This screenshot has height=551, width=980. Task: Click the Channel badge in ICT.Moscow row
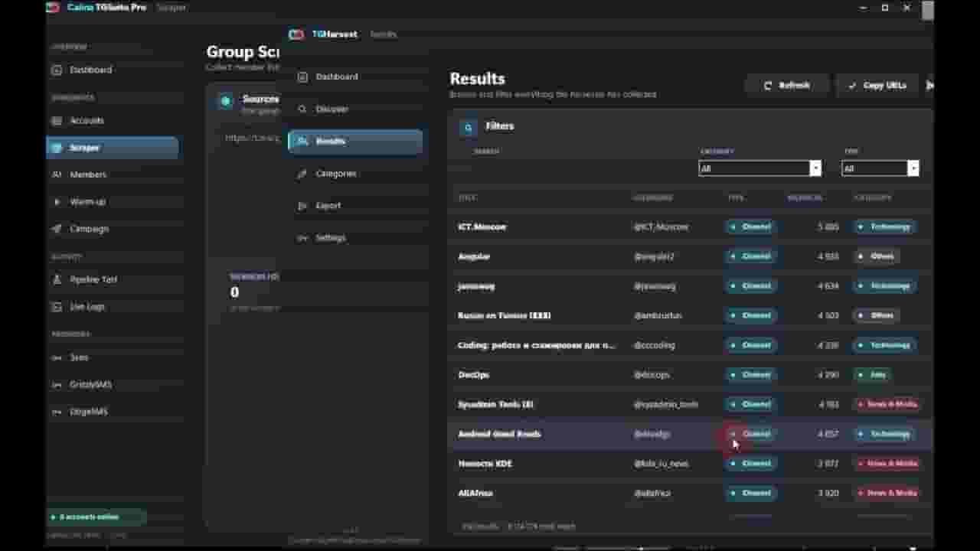tap(751, 227)
